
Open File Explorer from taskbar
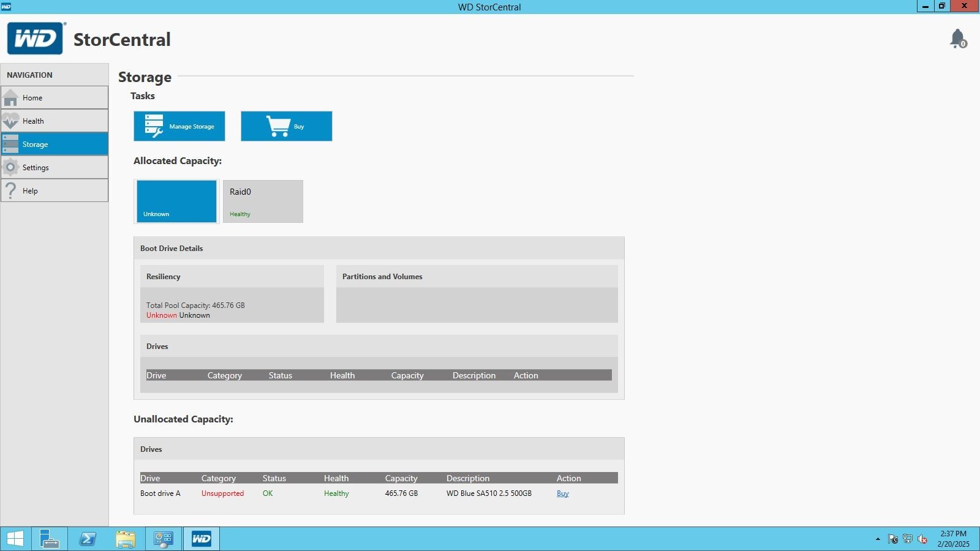tap(125, 539)
